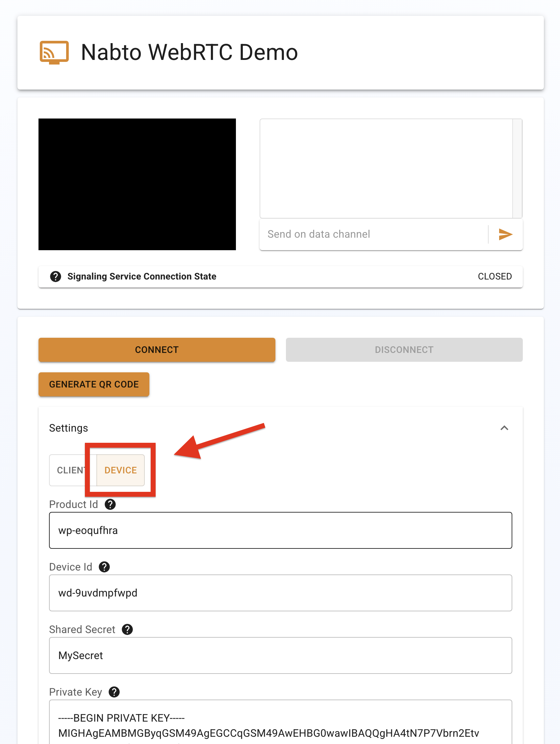This screenshot has height=744, width=560.
Task: Click the message log scrollbar
Action: coord(517,168)
